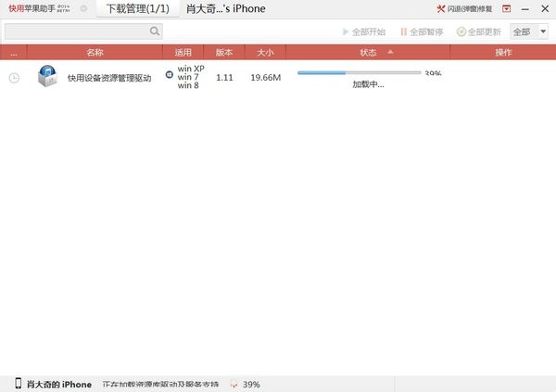Viewport: 556px width, 392px height.
Task: Click the 名称 column header
Action: tap(95, 53)
